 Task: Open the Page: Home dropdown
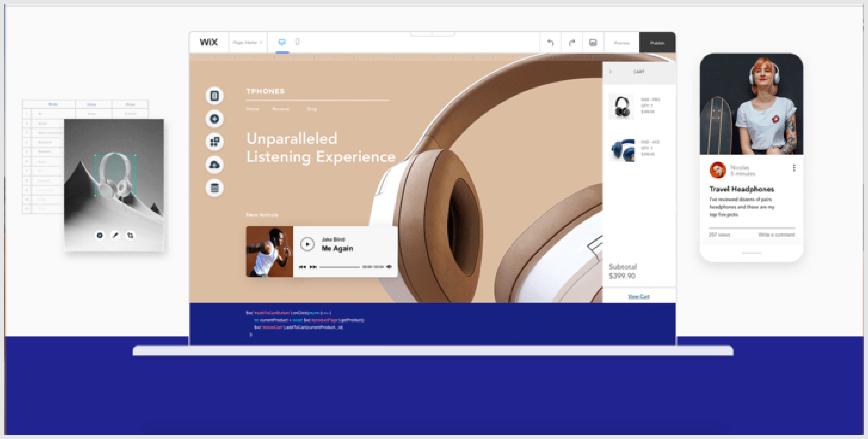point(248,43)
